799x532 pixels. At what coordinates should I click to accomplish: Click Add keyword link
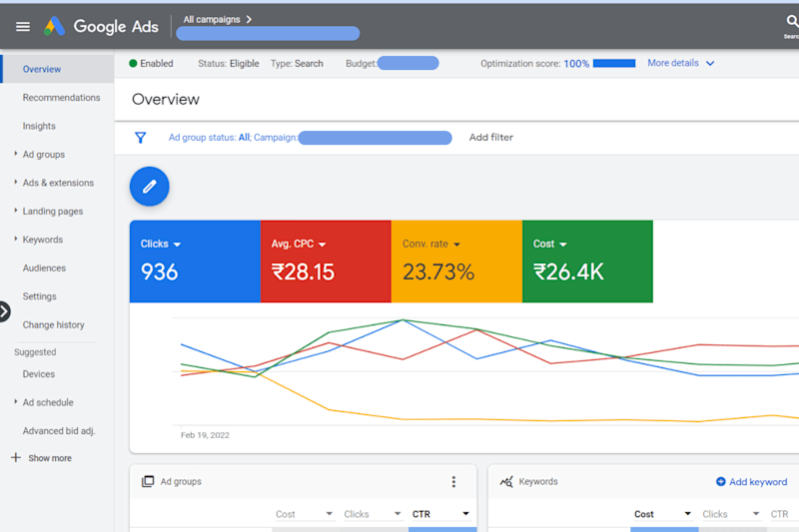(x=752, y=482)
